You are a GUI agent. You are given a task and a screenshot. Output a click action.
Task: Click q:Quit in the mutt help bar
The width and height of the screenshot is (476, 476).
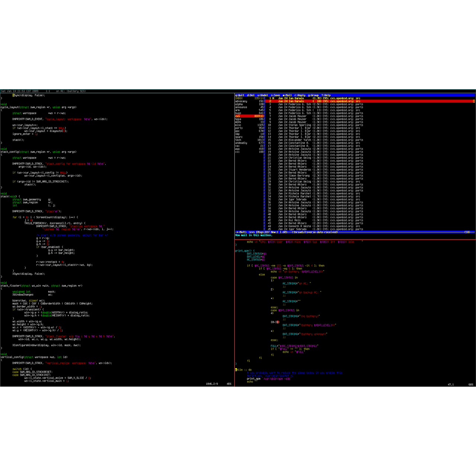239,95
